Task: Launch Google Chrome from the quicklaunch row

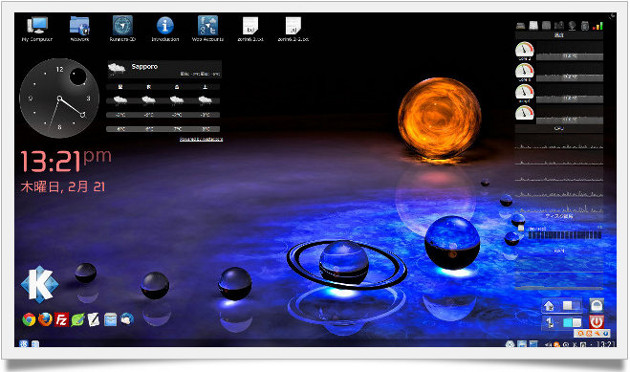Action: (29, 319)
